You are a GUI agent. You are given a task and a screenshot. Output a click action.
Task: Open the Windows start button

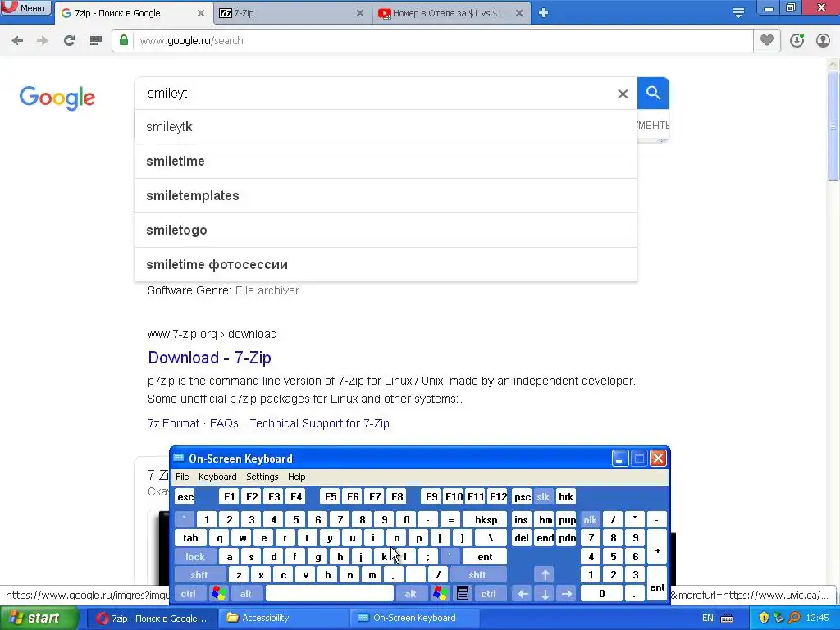tap(39, 618)
